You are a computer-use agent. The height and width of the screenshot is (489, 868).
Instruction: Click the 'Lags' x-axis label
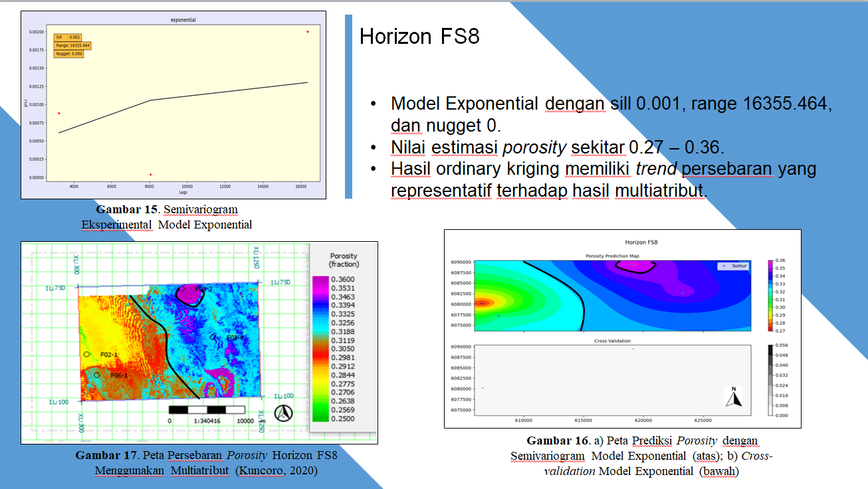[x=182, y=192]
